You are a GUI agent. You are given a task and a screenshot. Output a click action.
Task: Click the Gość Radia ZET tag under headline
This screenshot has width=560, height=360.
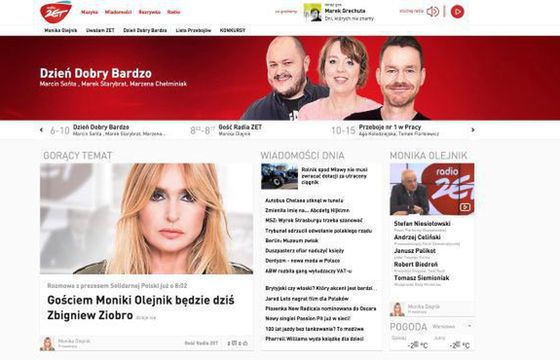201,343
